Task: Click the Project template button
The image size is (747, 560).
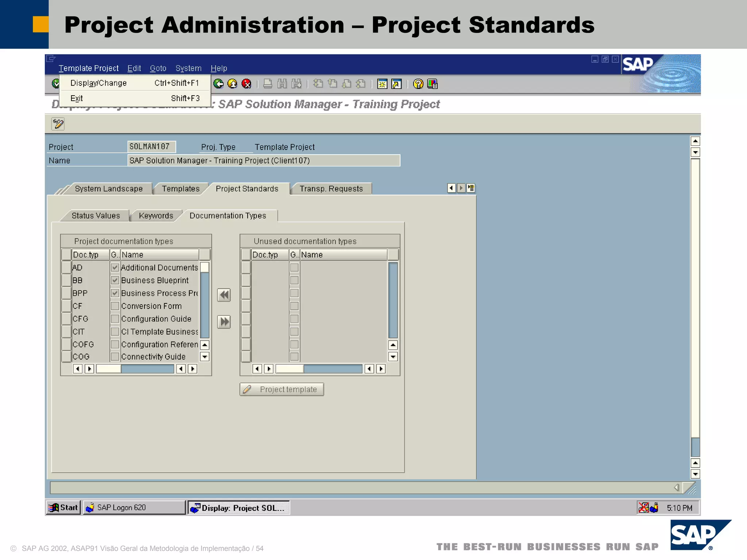Action: coord(282,389)
